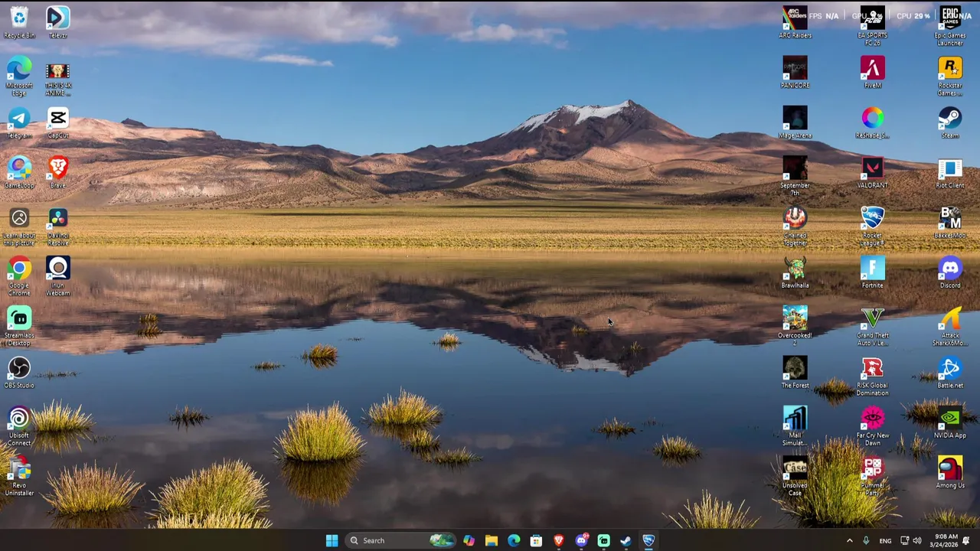This screenshot has height=551, width=980.
Task: Launch Grand Theft Auto V shortcut
Action: [x=872, y=326]
